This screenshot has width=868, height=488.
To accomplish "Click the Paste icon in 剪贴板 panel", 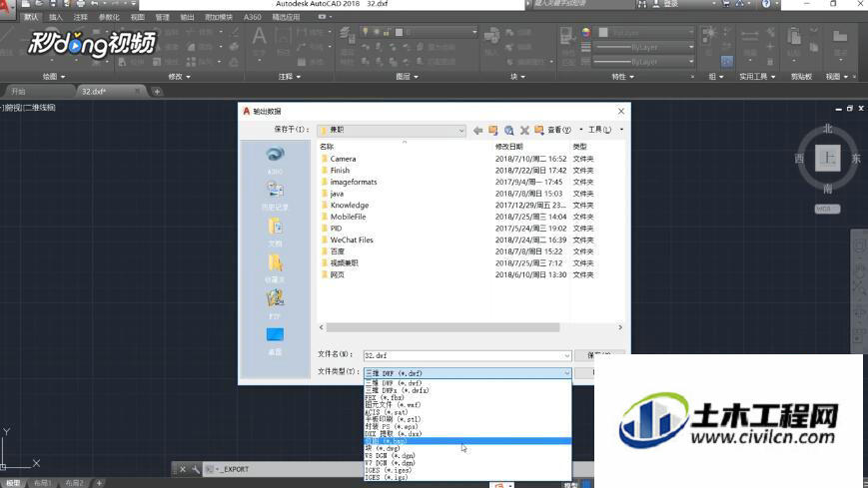I will click(x=794, y=37).
